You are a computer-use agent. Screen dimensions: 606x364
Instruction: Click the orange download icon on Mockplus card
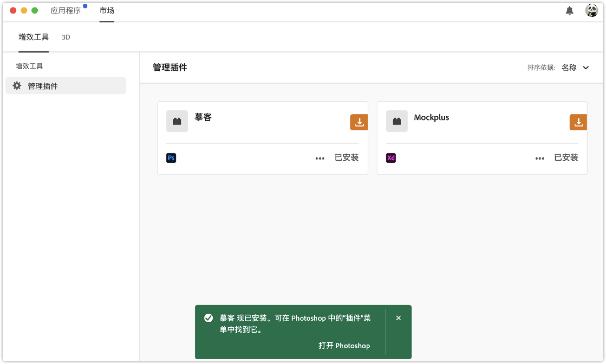click(x=578, y=122)
